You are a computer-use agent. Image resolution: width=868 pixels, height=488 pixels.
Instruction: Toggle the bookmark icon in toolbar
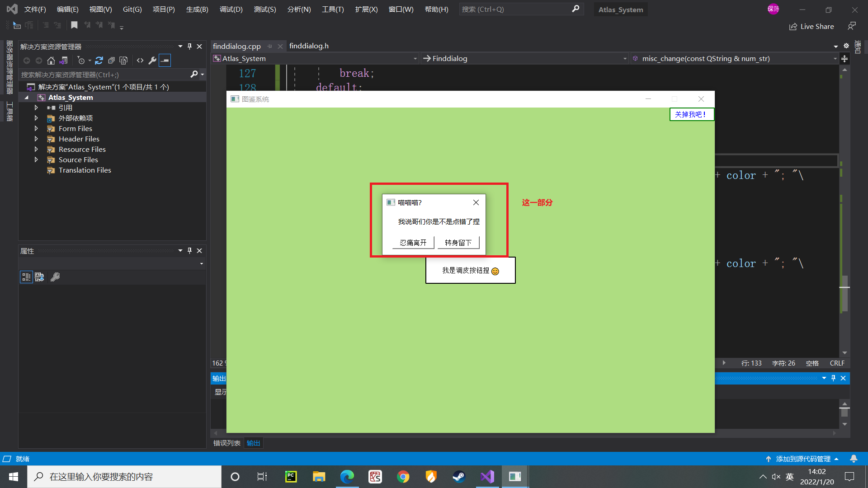coord(75,25)
